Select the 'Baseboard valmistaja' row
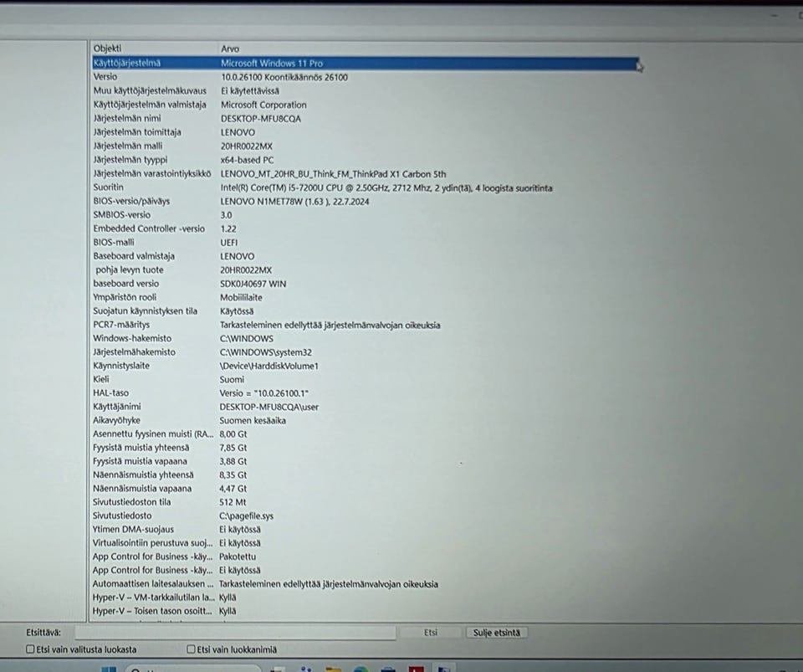The width and height of the screenshot is (803, 672). (134, 256)
